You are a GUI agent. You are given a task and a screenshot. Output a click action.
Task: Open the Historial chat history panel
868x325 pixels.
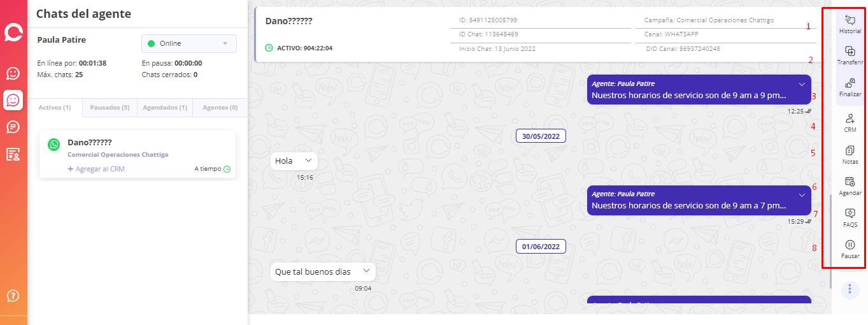click(x=850, y=24)
